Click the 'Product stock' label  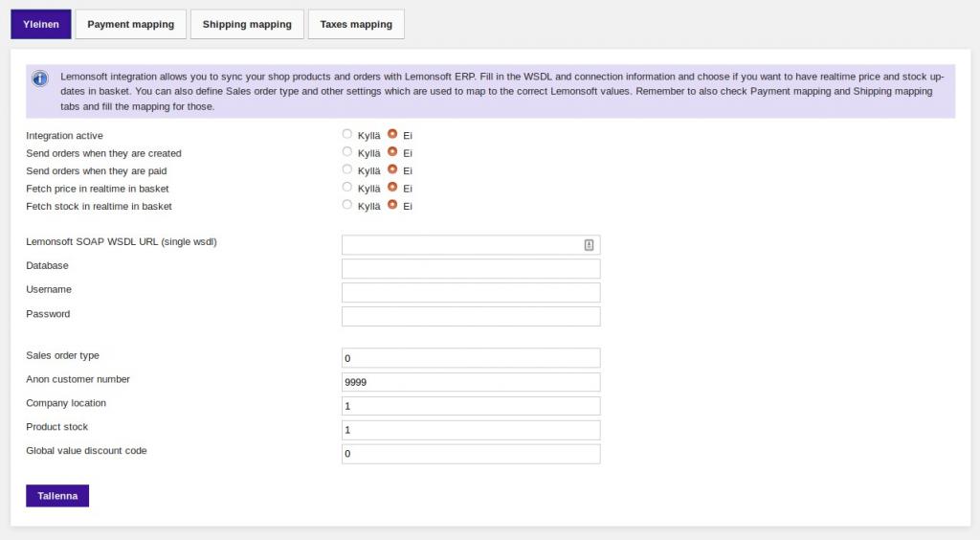pyautogui.click(x=56, y=427)
